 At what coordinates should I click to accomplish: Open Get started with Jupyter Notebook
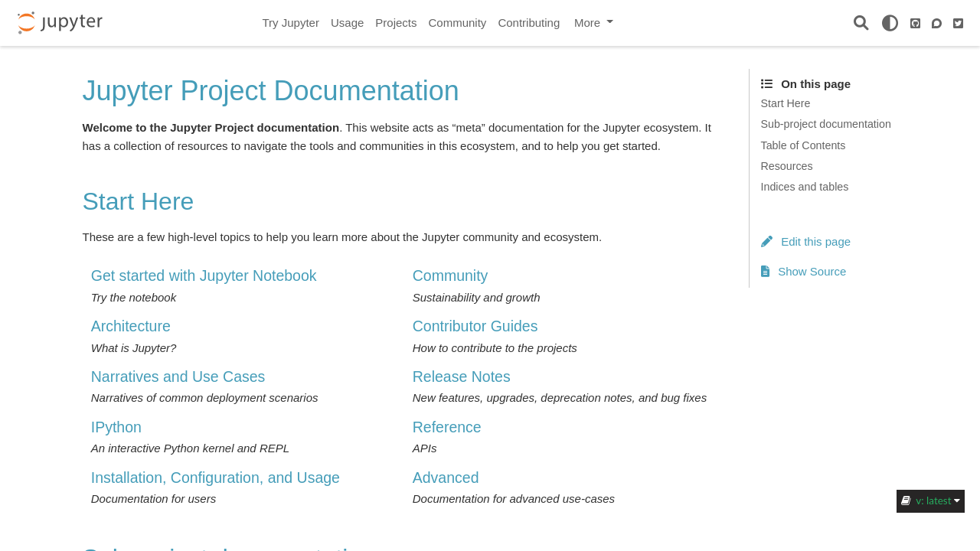point(204,275)
